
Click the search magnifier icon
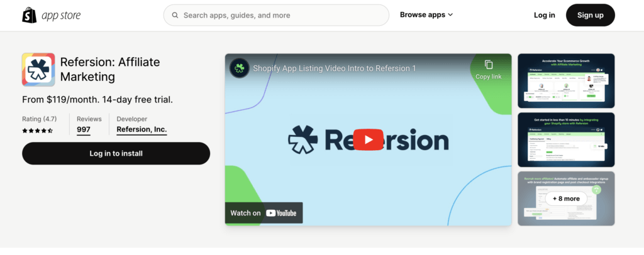tap(174, 15)
